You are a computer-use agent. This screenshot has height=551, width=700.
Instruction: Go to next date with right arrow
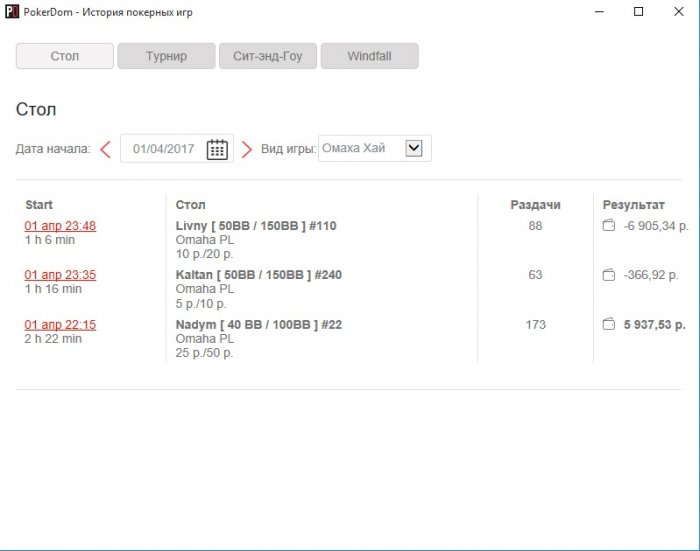(246, 149)
